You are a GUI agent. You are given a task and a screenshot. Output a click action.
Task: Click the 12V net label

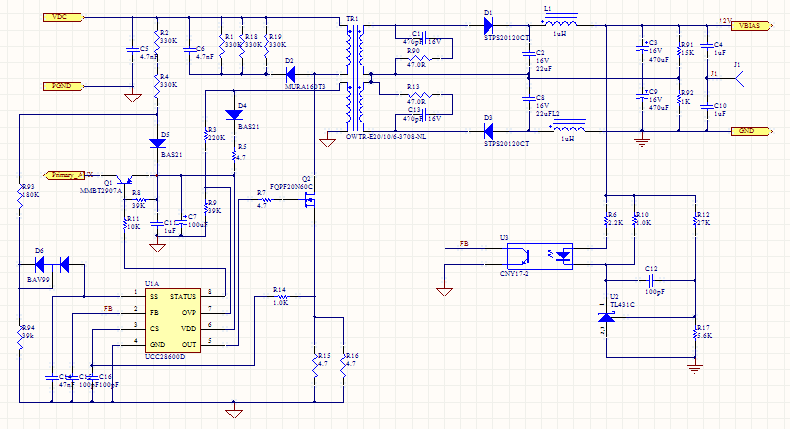click(725, 21)
